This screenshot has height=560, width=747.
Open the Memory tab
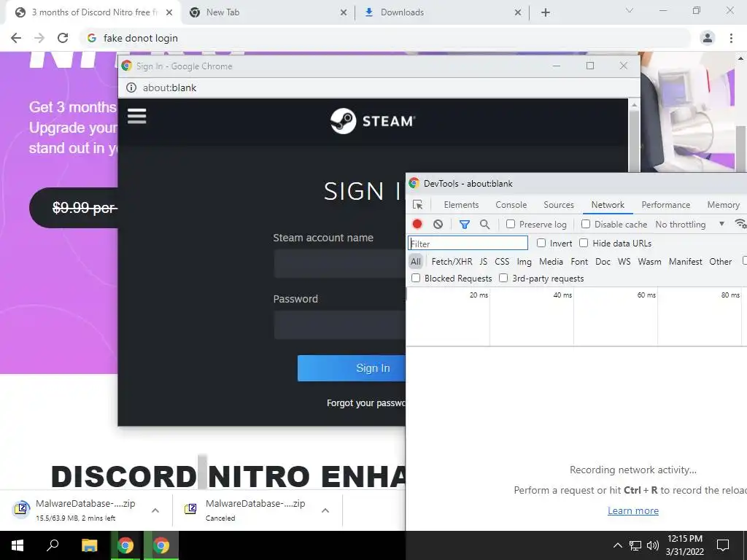pos(723,205)
